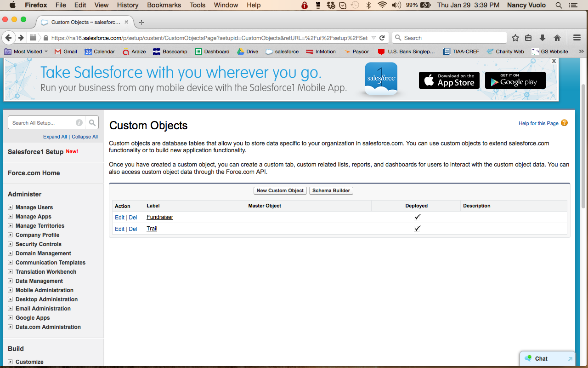Click the help question mark icon
The image size is (588, 368).
point(565,123)
